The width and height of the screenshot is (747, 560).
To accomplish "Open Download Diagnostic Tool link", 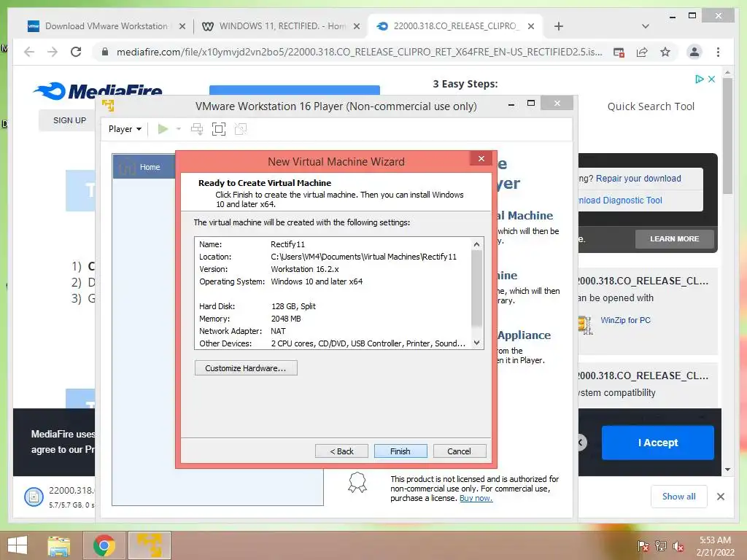I will tap(619, 201).
